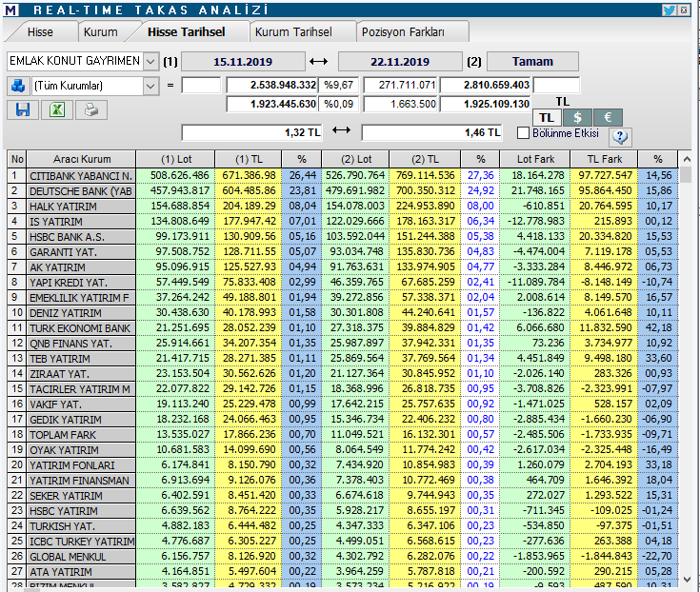
Task: Pick the end date 22.11.2019
Action: [x=400, y=62]
